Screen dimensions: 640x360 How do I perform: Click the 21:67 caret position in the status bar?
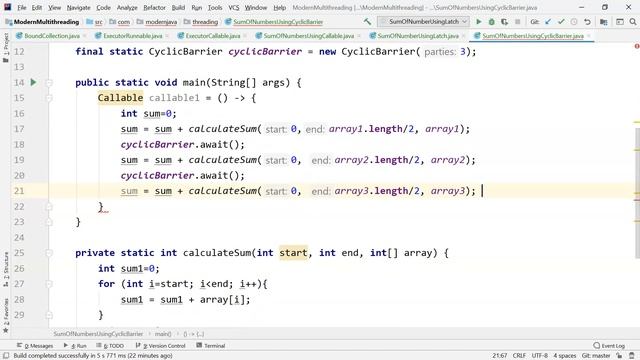500,356
